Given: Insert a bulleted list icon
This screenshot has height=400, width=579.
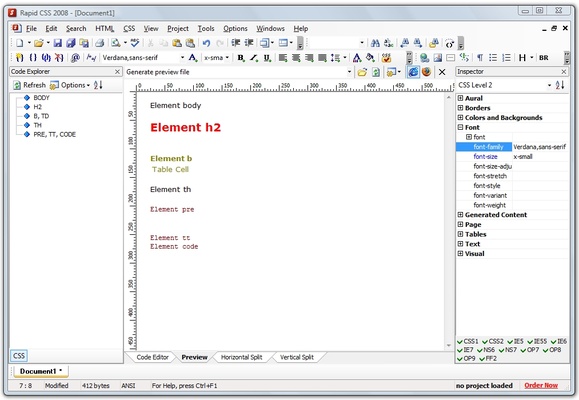Looking at the screenshot, I should 493,58.
